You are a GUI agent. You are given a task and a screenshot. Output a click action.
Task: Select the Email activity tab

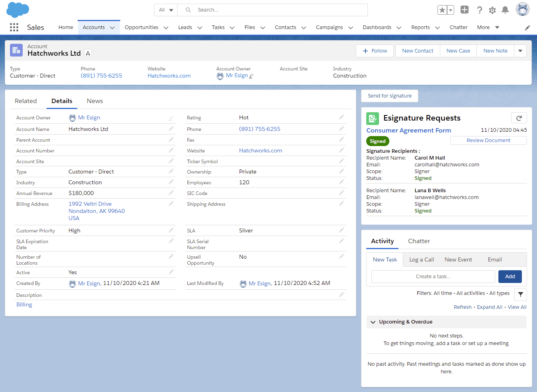coord(495,259)
